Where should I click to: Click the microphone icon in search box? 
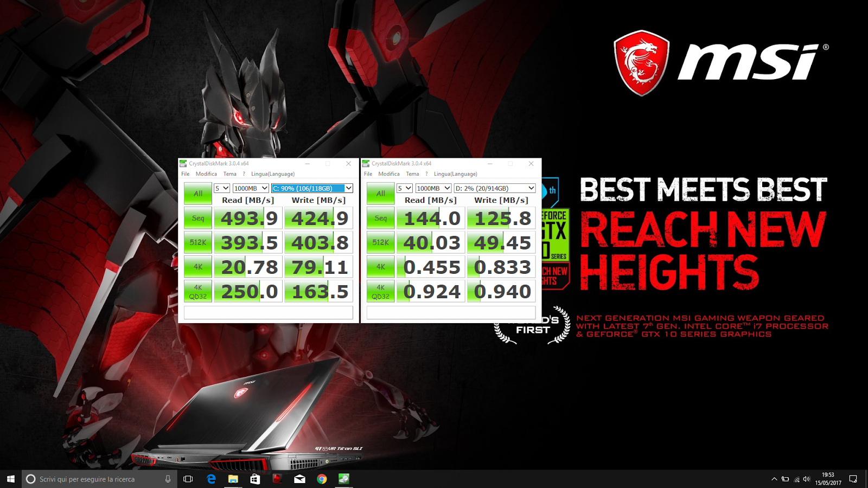tap(168, 479)
